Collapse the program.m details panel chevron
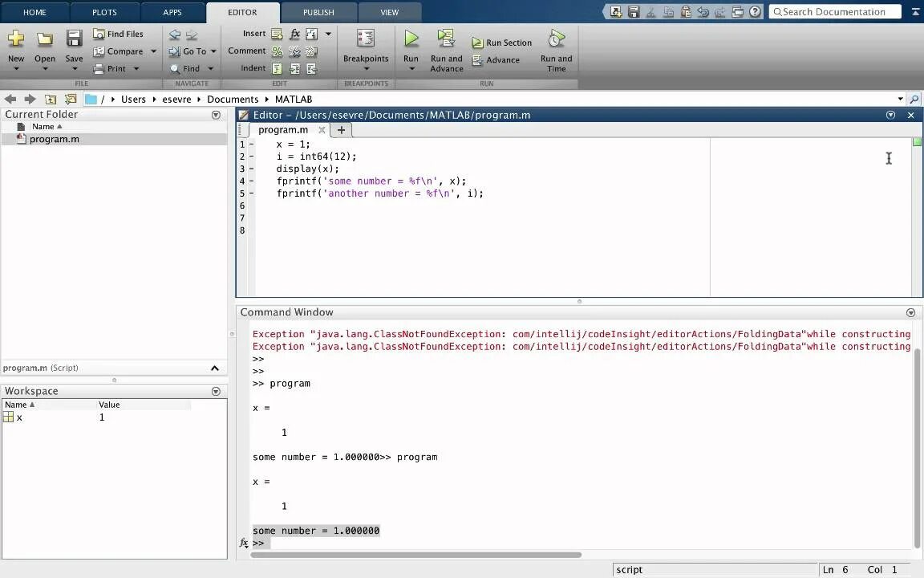This screenshot has height=578, width=924. [x=215, y=368]
